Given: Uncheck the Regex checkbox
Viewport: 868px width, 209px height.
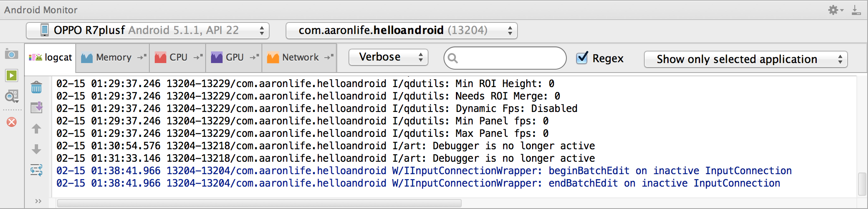Looking at the screenshot, I should [582, 58].
